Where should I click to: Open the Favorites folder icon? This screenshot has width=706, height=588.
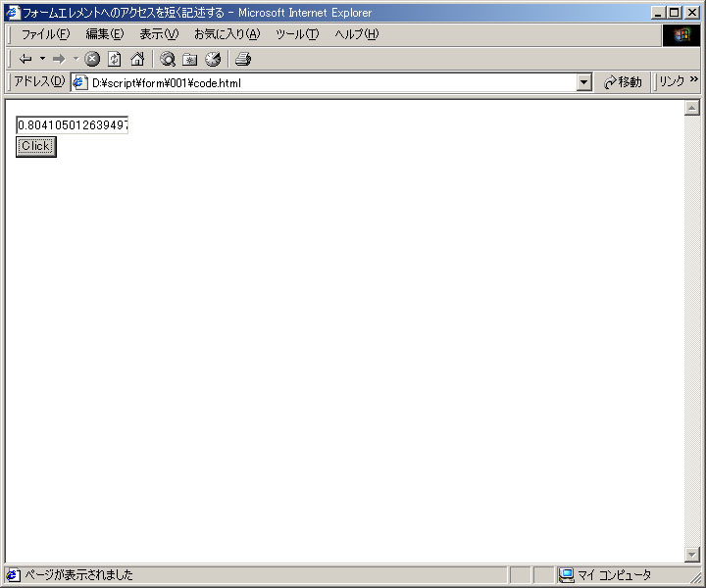point(190,59)
